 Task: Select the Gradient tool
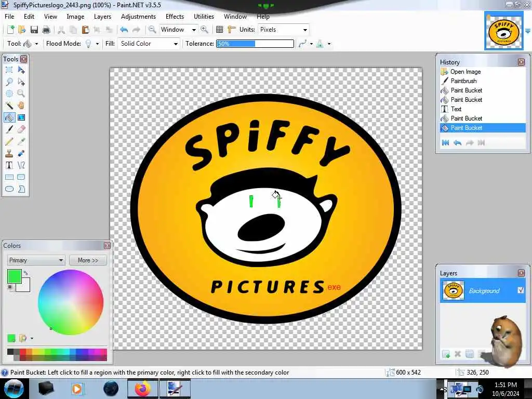[x=21, y=117]
